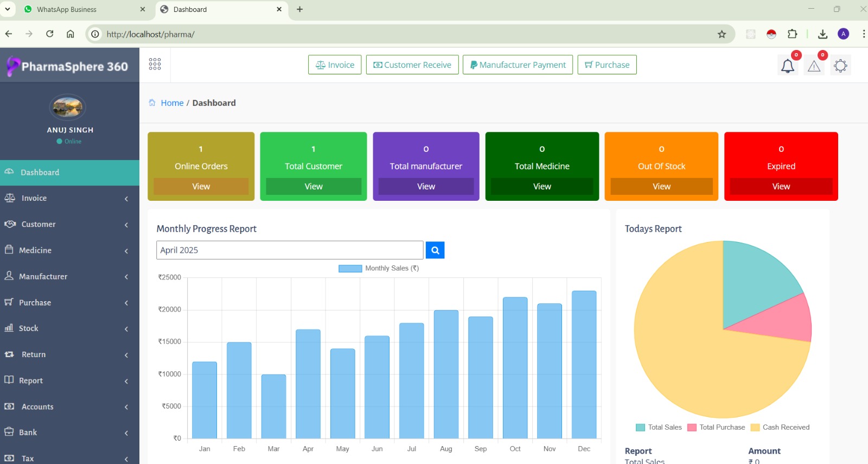The width and height of the screenshot is (868, 464).
Task: Click the magnifier search button beside month field
Action: tap(435, 250)
